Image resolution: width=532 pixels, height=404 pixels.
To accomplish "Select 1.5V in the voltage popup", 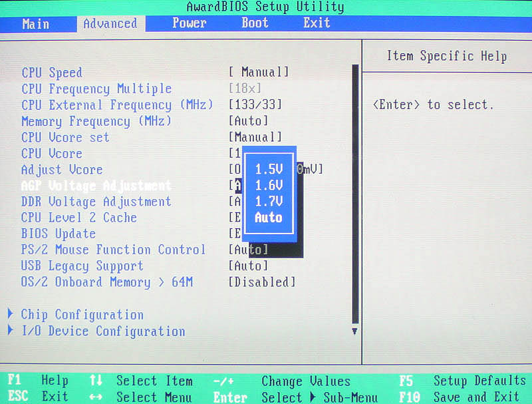I will click(x=269, y=170).
